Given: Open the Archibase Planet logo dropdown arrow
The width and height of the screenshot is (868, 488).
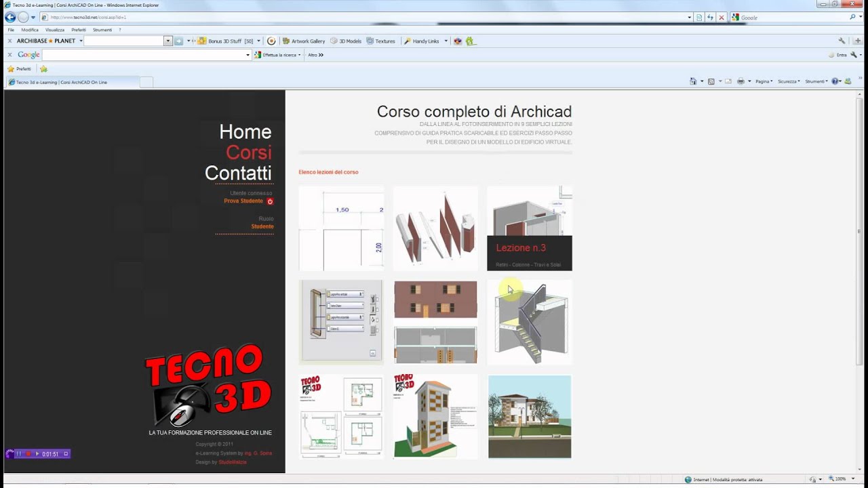Looking at the screenshot, I should point(81,41).
